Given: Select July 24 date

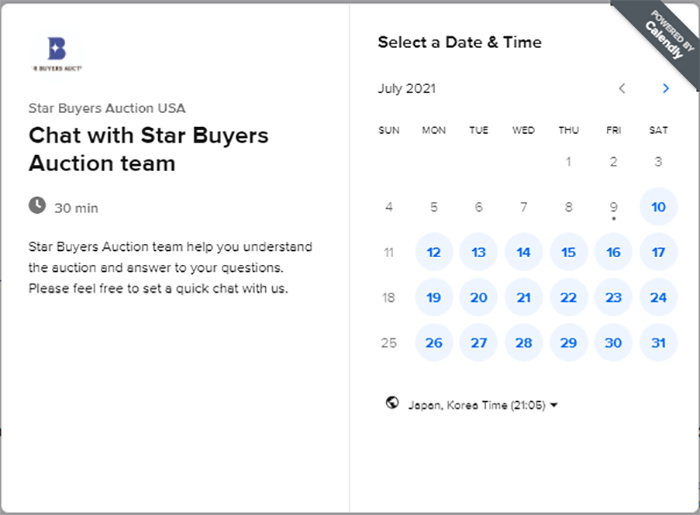Looking at the screenshot, I should (x=658, y=297).
